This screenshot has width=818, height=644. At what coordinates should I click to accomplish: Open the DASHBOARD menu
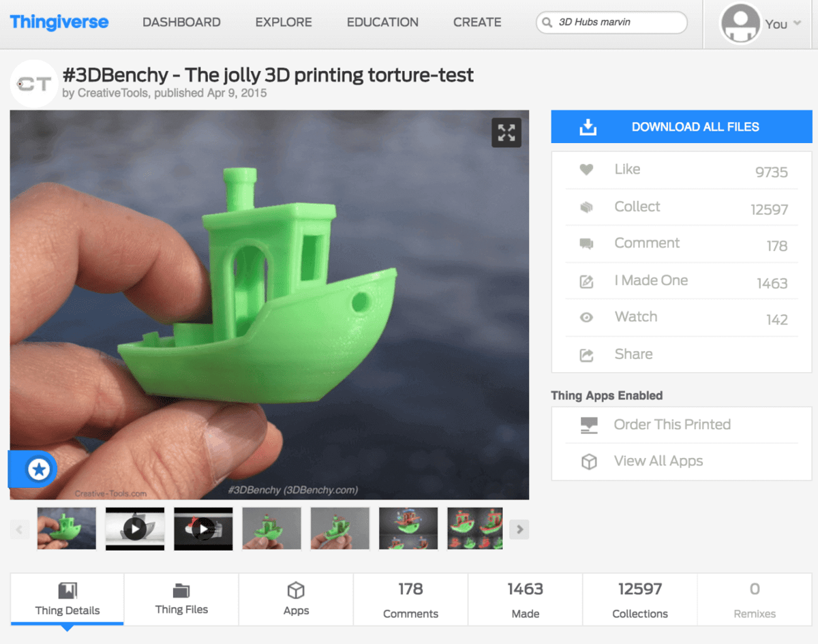tap(181, 22)
